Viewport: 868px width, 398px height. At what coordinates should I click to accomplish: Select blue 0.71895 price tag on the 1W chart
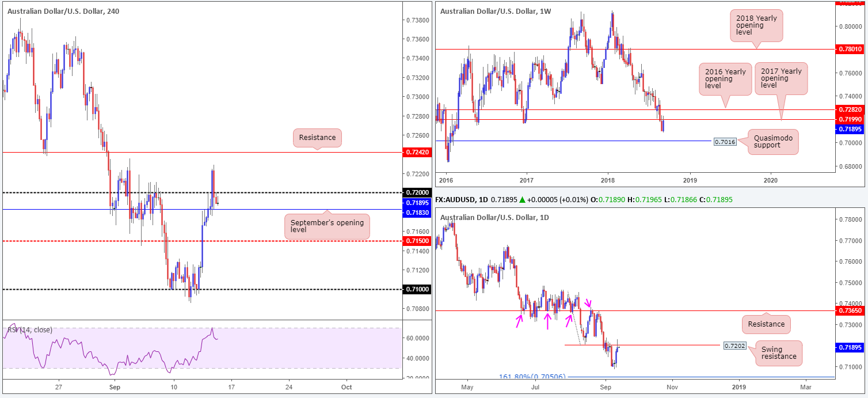(x=851, y=129)
